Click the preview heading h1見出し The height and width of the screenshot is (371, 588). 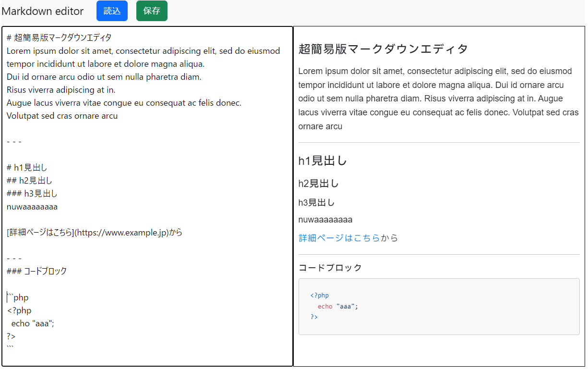pyautogui.click(x=323, y=161)
